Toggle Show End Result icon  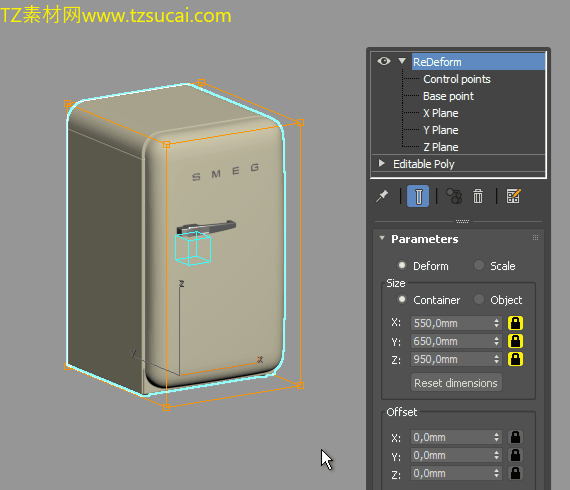[418, 196]
